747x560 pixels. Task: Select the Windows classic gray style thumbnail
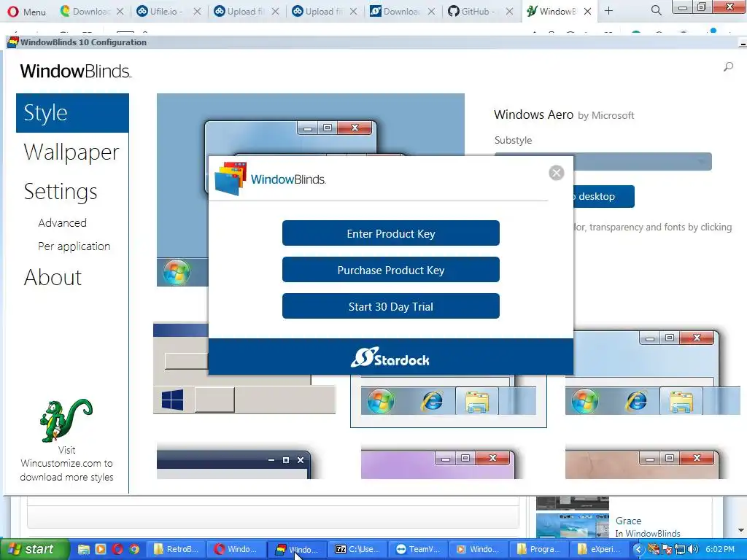point(244,368)
